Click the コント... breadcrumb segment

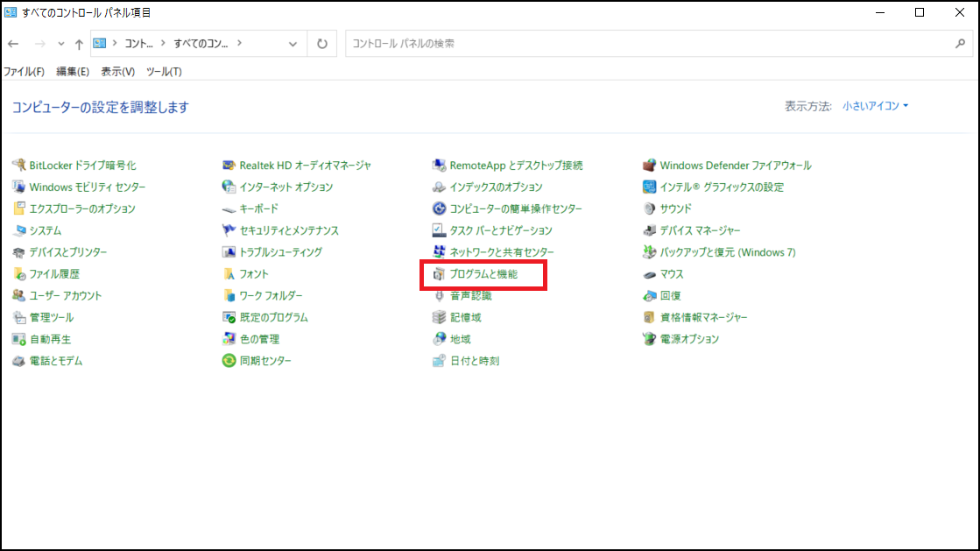(x=138, y=43)
